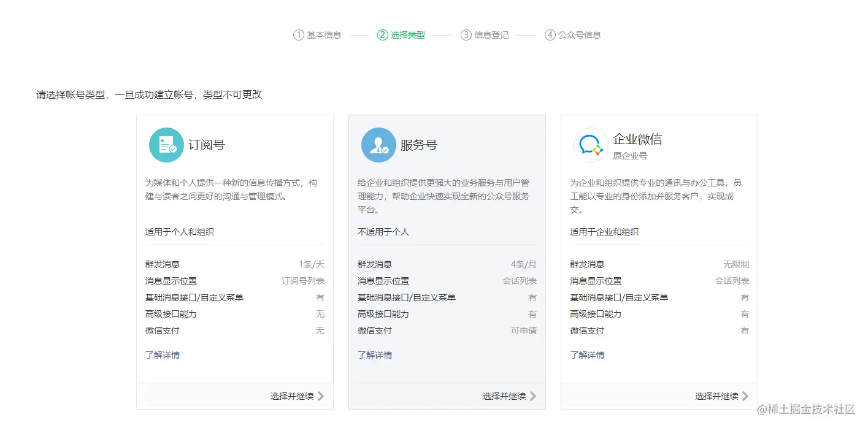Open 了解详情 link in 服务号 card

point(375,355)
